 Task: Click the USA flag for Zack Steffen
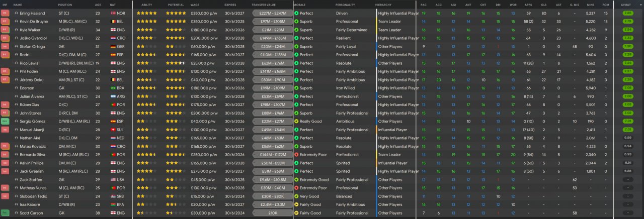pos(113,180)
